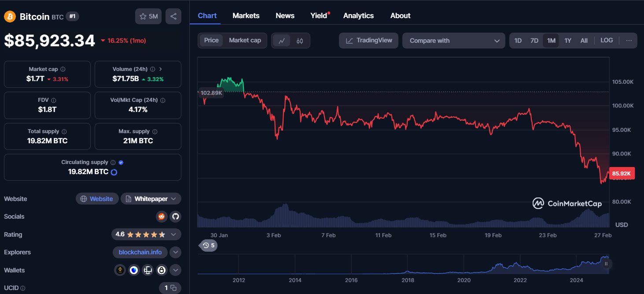The width and height of the screenshot is (644, 294).
Task: Open the Markets tab
Action: click(x=246, y=16)
